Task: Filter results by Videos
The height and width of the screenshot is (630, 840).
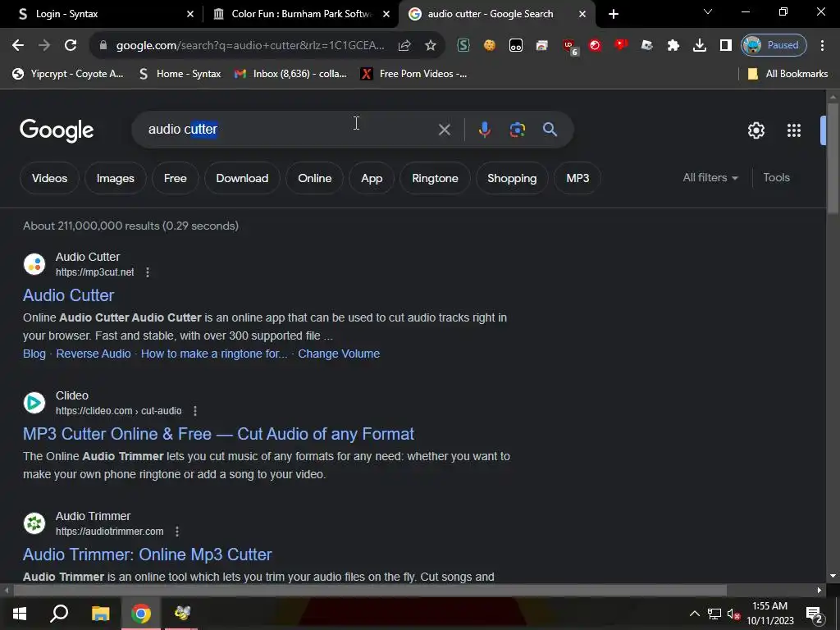Action: (49, 178)
